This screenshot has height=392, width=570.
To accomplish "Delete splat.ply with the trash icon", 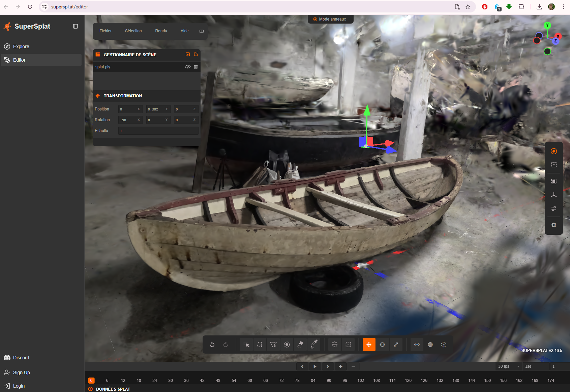I will [x=196, y=67].
